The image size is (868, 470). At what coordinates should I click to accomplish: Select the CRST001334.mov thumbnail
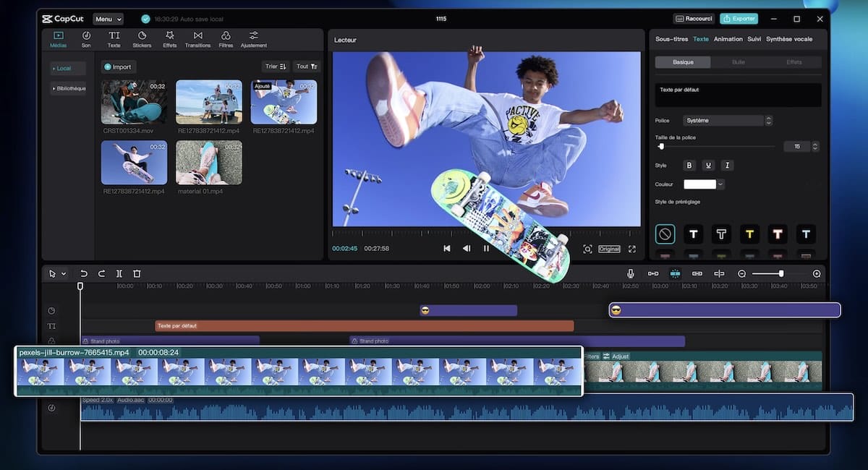(134, 102)
